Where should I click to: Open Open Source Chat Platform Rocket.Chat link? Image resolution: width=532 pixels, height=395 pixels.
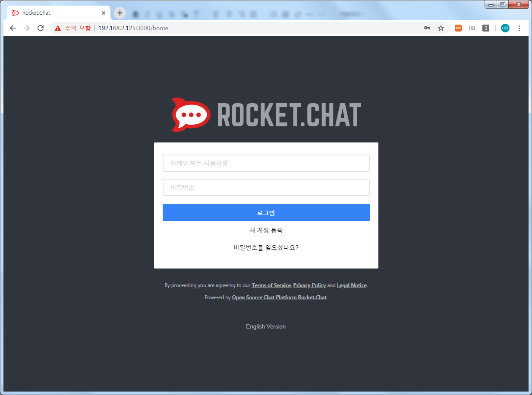tap(279, 297)
